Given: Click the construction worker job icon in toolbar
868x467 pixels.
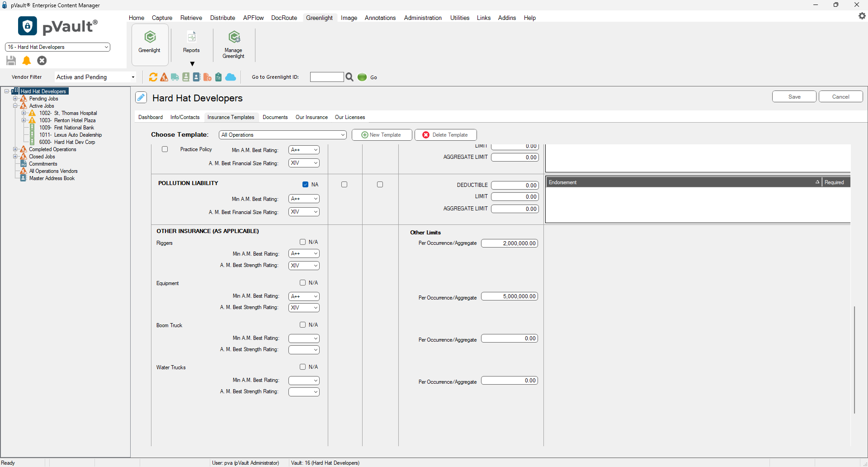Looking at the screenshot, I should (x=164, y=77).
